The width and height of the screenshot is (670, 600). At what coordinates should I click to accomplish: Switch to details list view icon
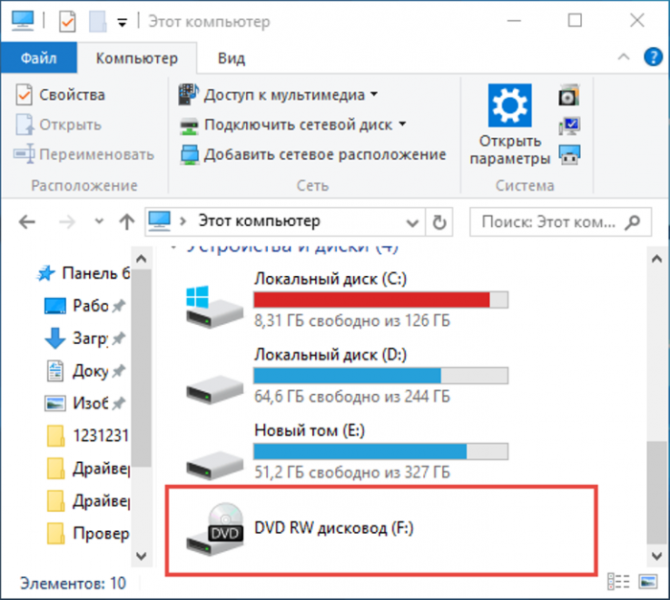[x=618, y=582]
